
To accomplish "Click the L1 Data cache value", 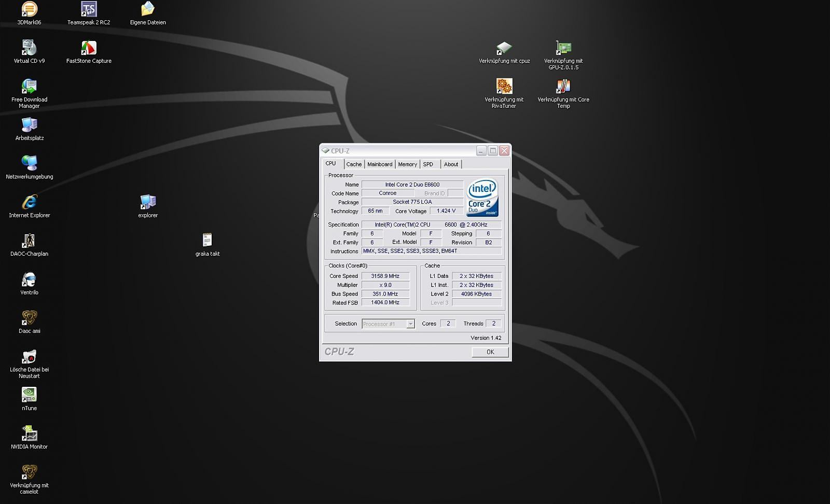I will 477,276.
